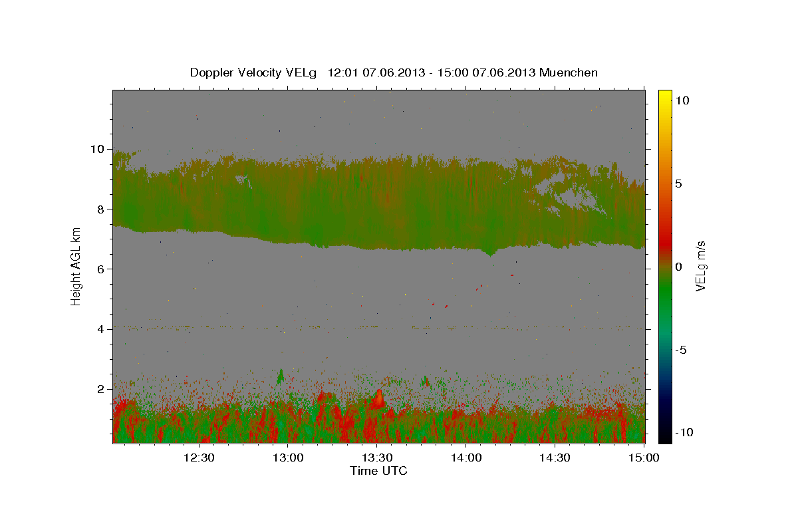This screenshot has width=798, height=532.
Task: Click the '13:00' time tick label
Action: click(288, 458)
